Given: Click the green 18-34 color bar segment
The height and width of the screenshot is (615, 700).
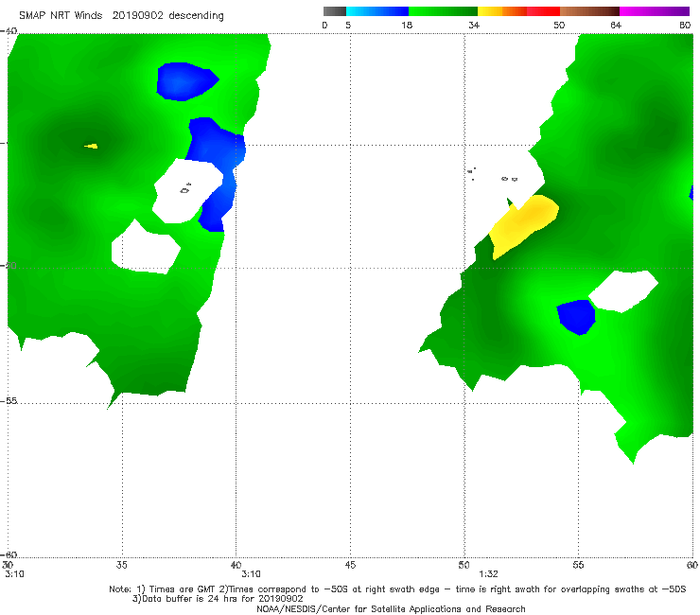Looking at the screenshot, I should point(443,11).
